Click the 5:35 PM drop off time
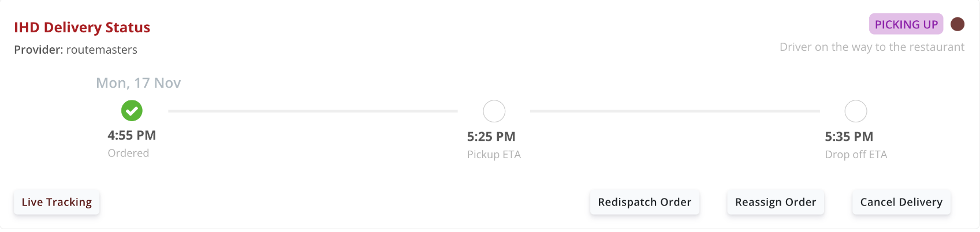The width and height of the screenshot is (980, 232). (x=849, y=137)
